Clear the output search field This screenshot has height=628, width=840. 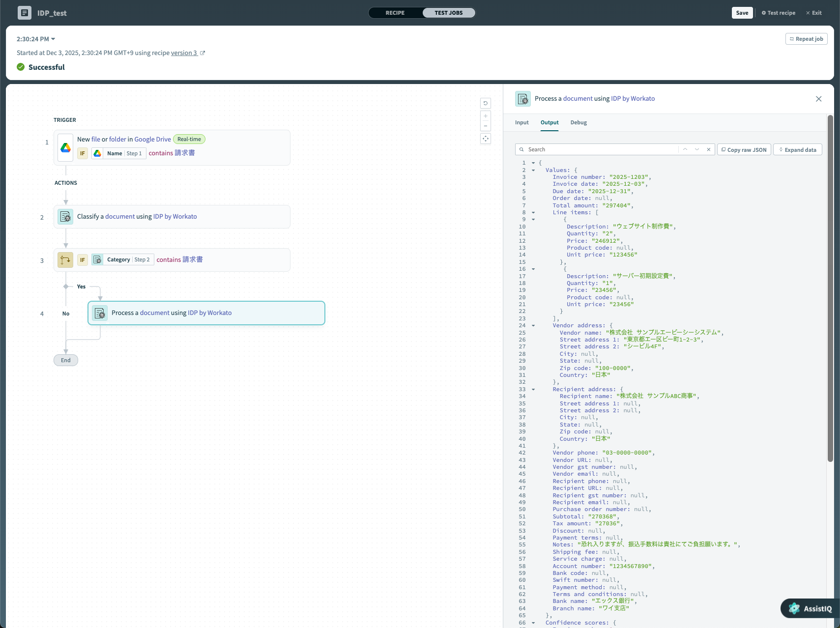tap(709, 149)
